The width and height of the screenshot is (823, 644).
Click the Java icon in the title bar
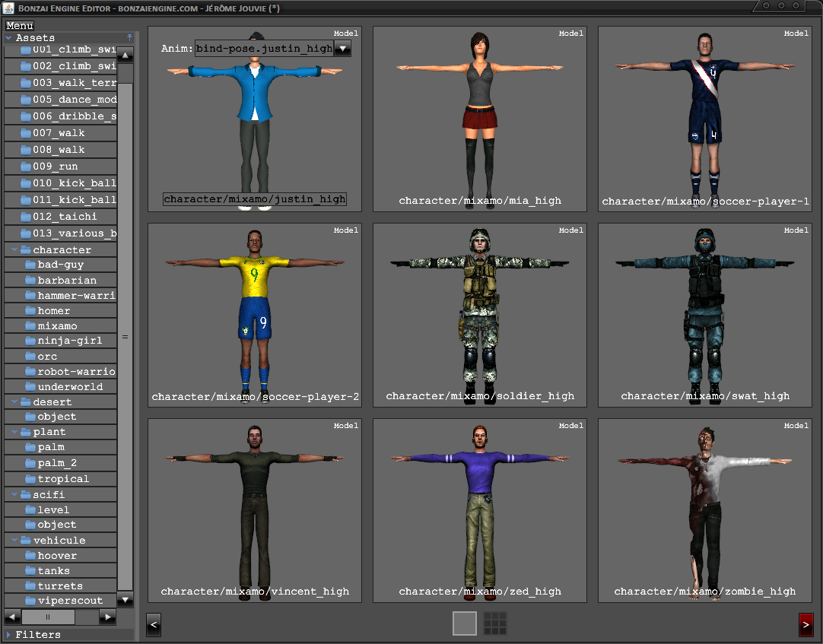point(9,8)
